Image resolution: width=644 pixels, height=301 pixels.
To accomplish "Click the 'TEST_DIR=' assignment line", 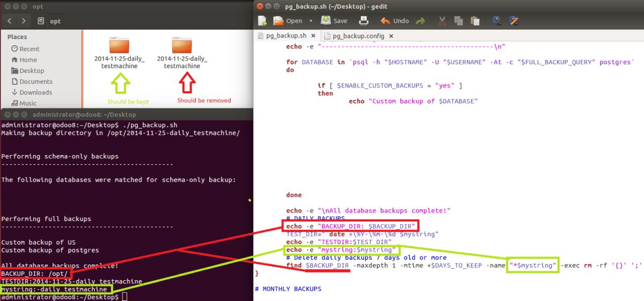I will click(362, 234).
